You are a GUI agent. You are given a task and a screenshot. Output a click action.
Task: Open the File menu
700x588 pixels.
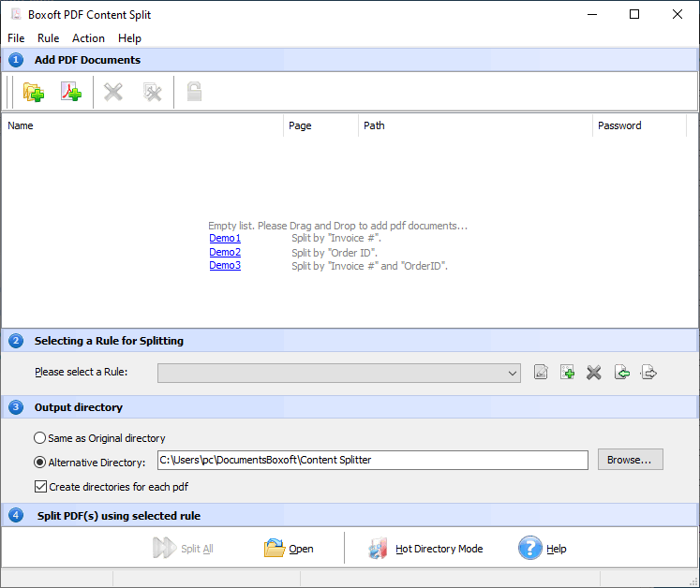16,38
